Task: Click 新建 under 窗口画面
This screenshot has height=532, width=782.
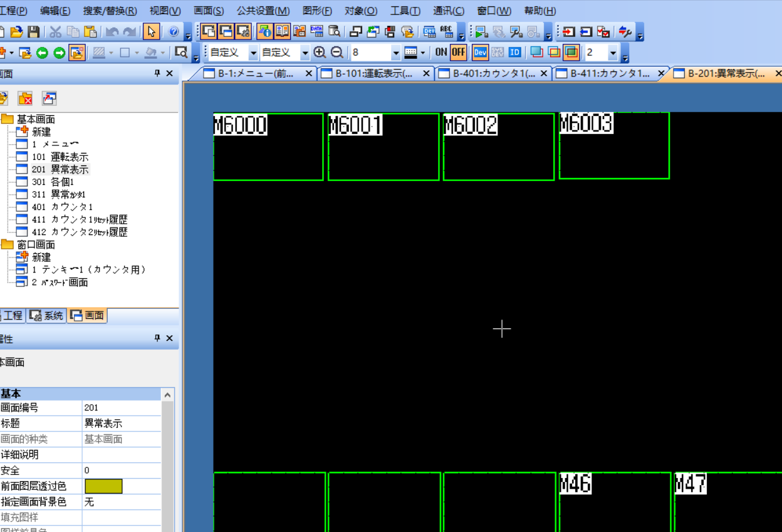Action: (x=41, y=257)
